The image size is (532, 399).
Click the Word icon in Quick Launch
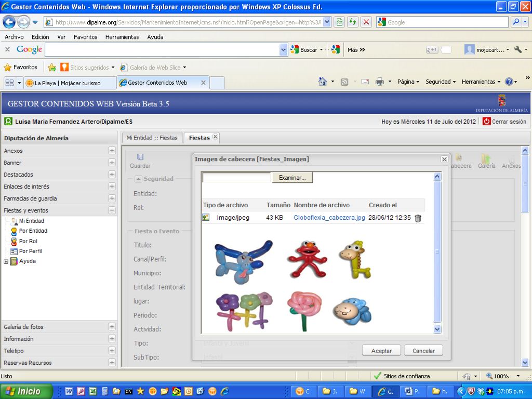coord(69,392)
